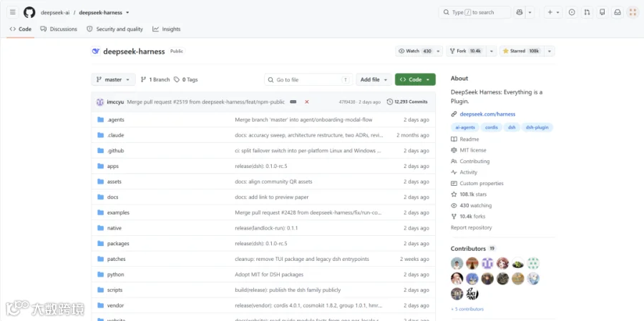Click the imccyu commit author avatar

[x=100, y=102]
